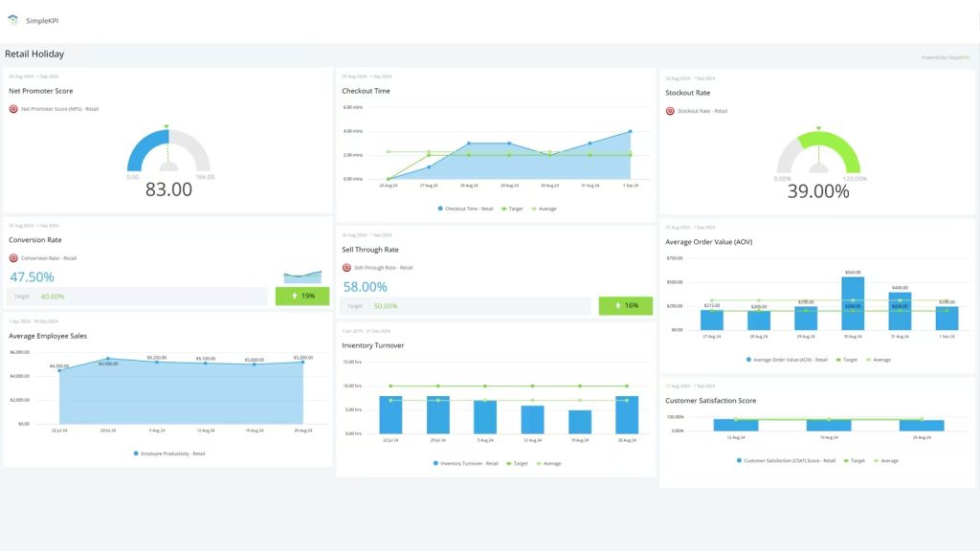Toggle Employee Productivity - Retail legend item

pyautogui.click(x=169, y=453)
